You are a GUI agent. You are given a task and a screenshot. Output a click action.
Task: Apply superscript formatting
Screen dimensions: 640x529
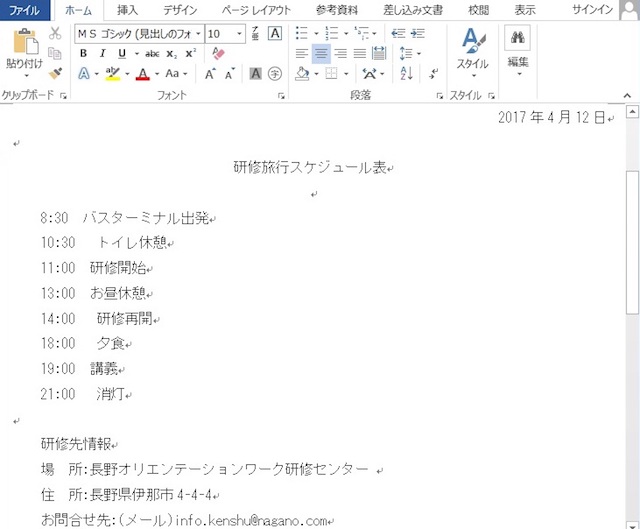pos(191,53)
